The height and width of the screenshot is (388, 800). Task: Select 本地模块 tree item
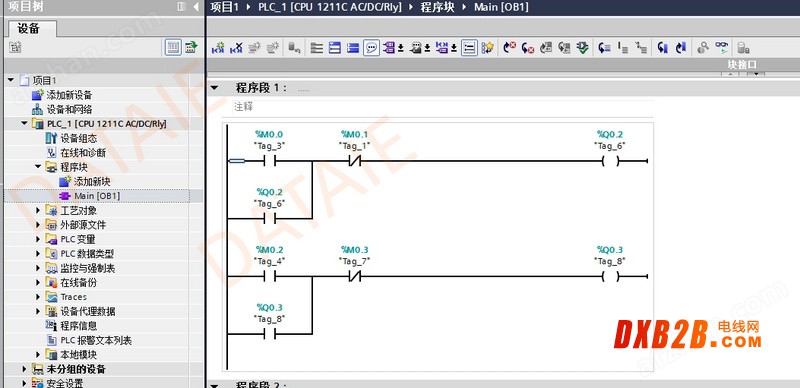point(79,354)
